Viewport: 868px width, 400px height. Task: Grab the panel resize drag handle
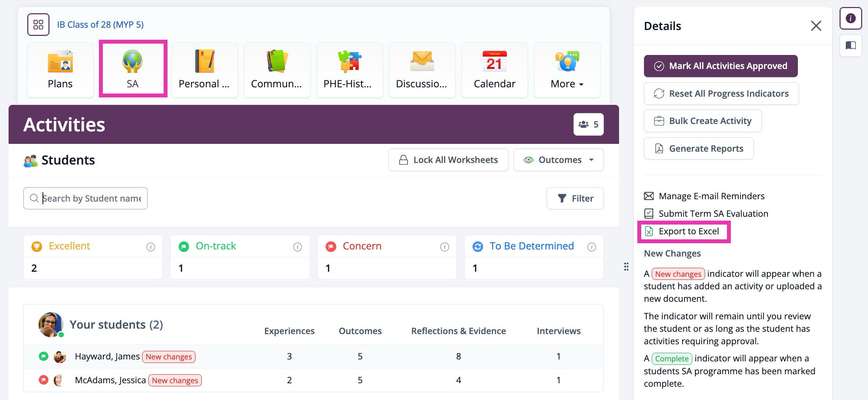coord(626,267)
